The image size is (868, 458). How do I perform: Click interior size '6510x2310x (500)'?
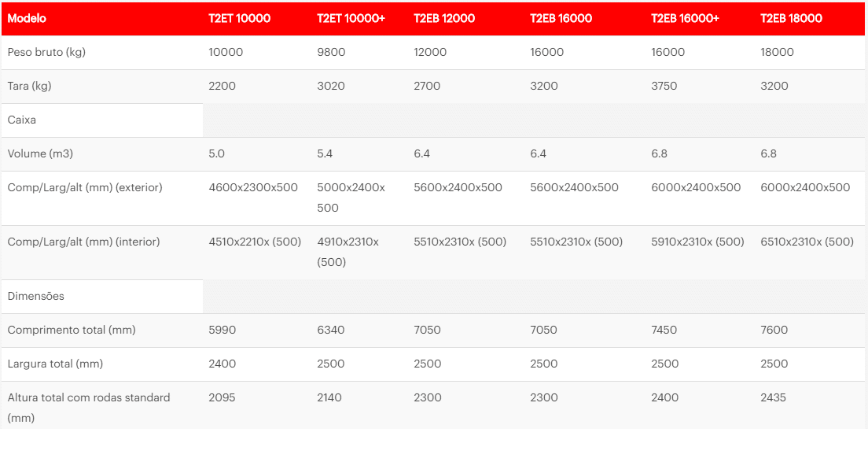click(807, 242)
